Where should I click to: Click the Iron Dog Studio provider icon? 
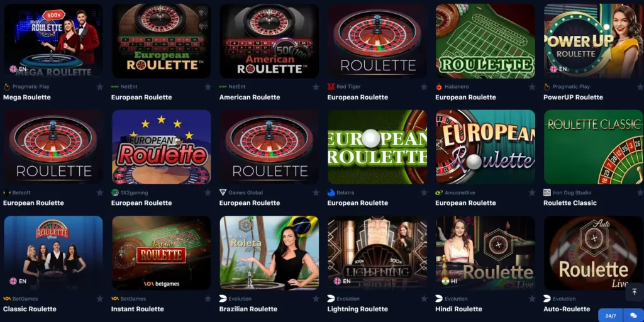click(547, 192)
